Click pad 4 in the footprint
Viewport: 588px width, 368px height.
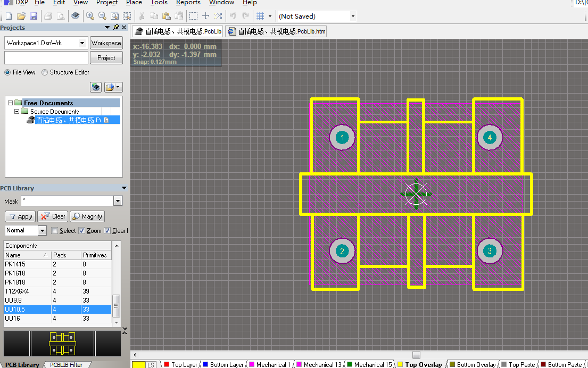click(490, 138)
